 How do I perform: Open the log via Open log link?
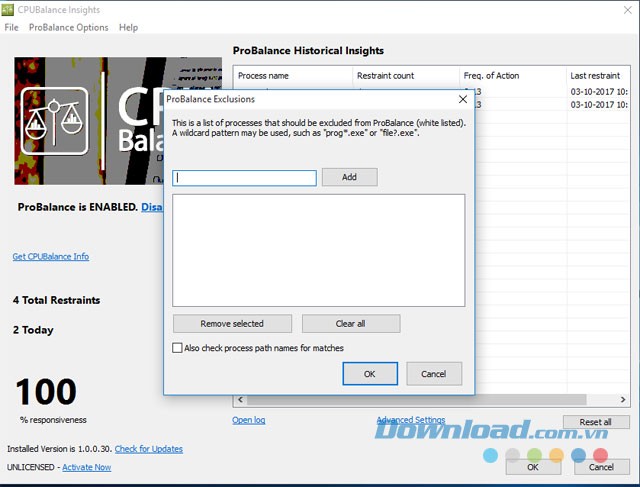249,420
